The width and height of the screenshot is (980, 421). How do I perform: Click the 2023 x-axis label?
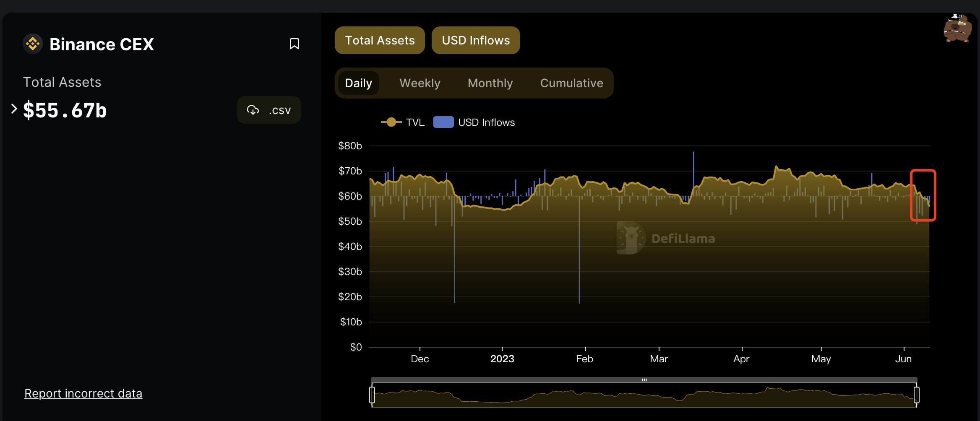coord(502,359)
